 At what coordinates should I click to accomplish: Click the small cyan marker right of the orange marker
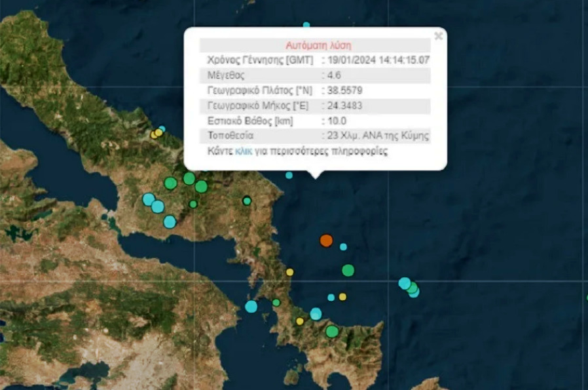(x=343, y=247)
